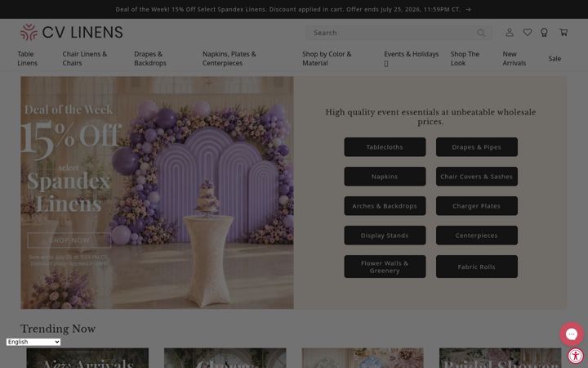Open the New Arrivals trending card

(x=87, y=358)
